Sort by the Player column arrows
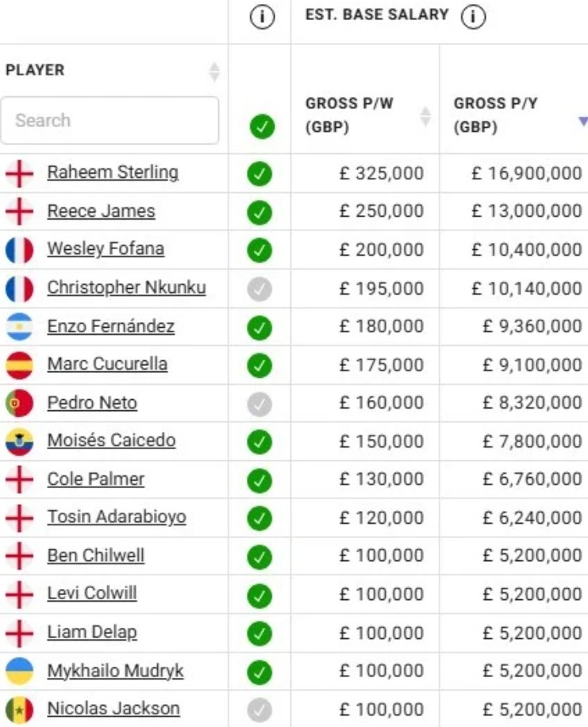The width and height of the screenshot is (588, 727). [214, 72]
